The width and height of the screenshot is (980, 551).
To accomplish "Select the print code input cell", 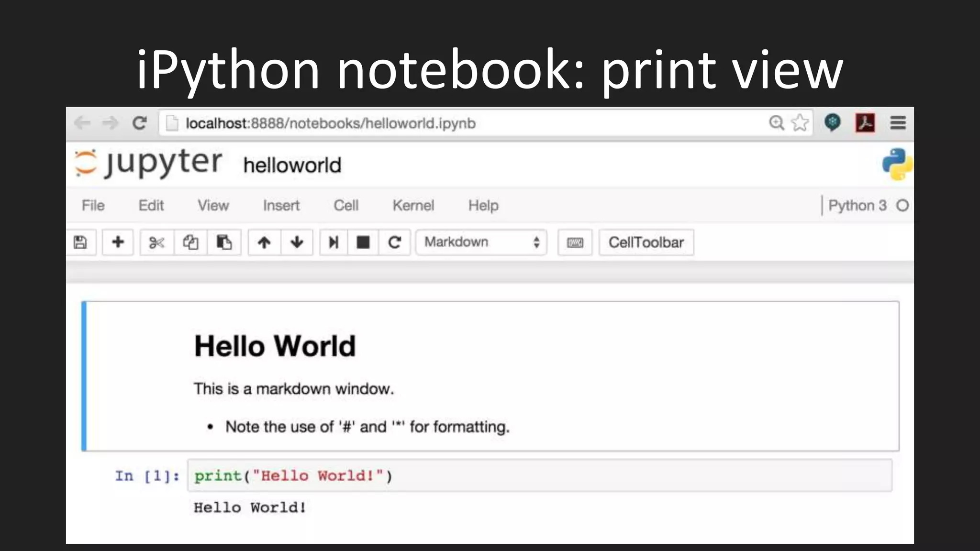I will [540, 475].
